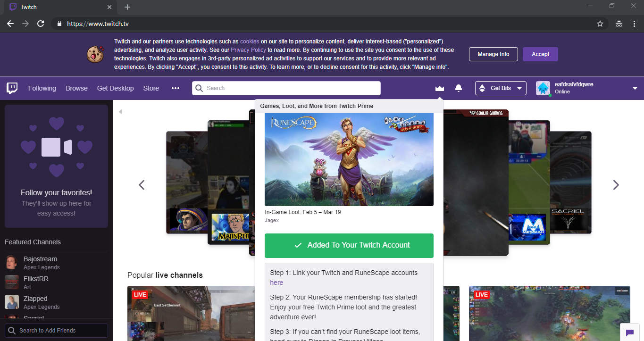Open the incognito indicator icon

pyautogui.click(x=619, y=24)
